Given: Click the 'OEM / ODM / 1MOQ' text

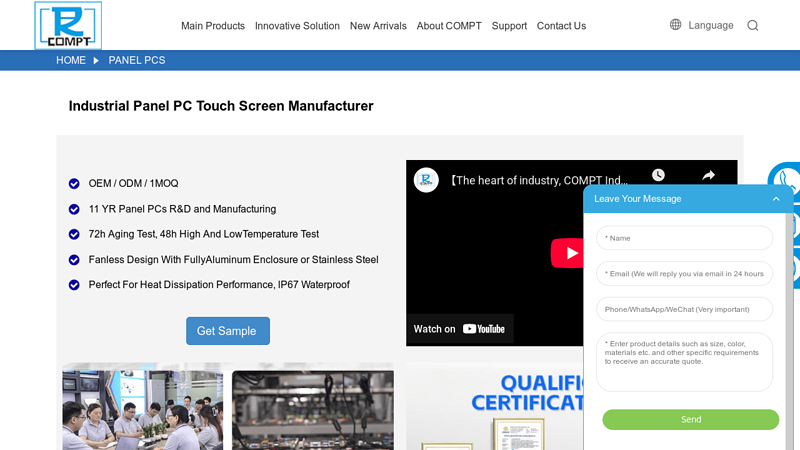Looking at the screenshot, I should (133, 184).
